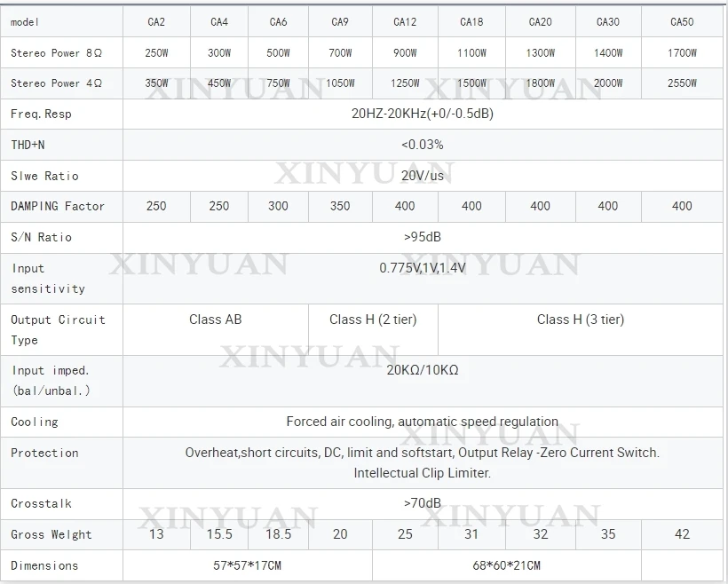Select the 0.775V,1V,1.4V value
This screenshot has height=584, width=728.
[x=422, y=268]
